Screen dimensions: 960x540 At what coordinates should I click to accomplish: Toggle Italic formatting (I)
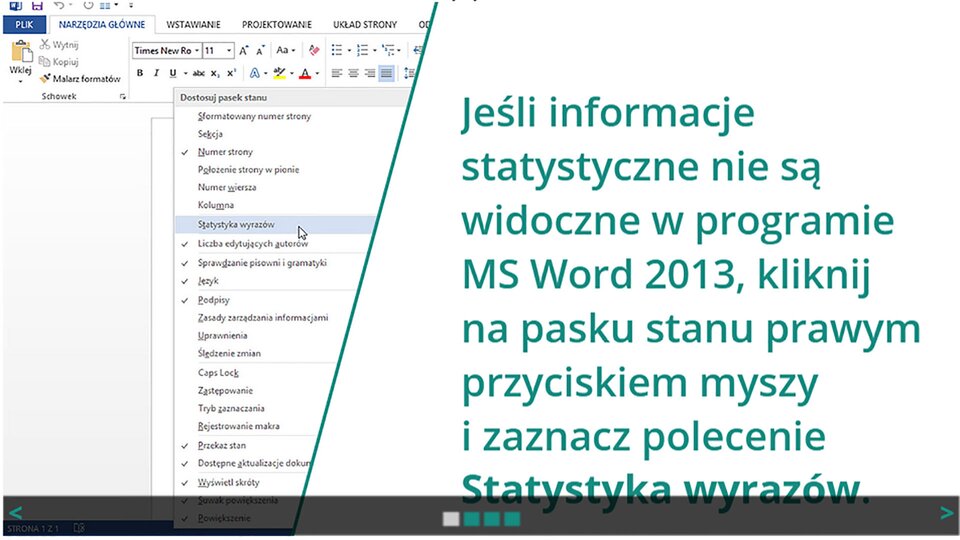pos(156,73)
